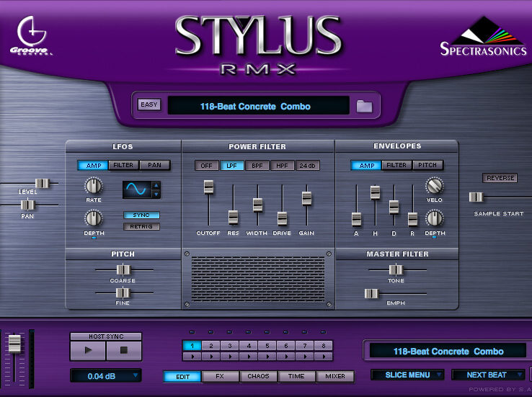The height and width of the screenshot is (397, 532).
Task: Select the Envelopes PITCH tab
Action: tap(427, 165)
